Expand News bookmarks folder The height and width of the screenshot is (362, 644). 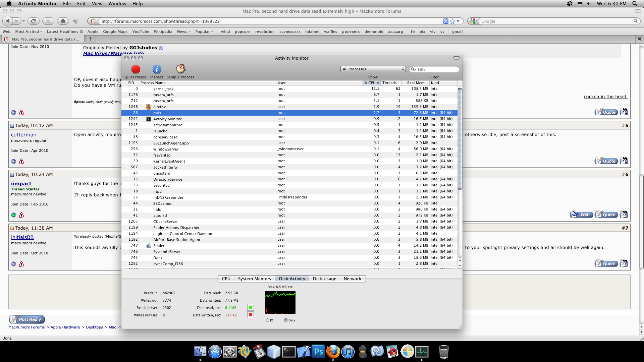pyautogui.click(x=184, y=32)
